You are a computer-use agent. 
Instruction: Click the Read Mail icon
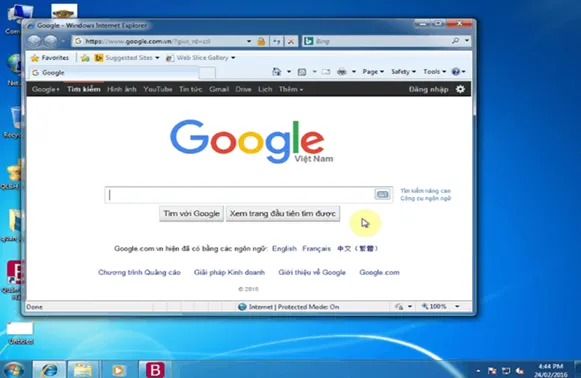(326, 72)
